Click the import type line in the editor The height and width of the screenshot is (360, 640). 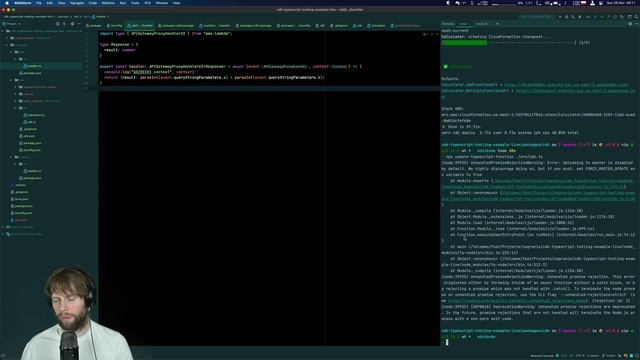coord(166,33)
